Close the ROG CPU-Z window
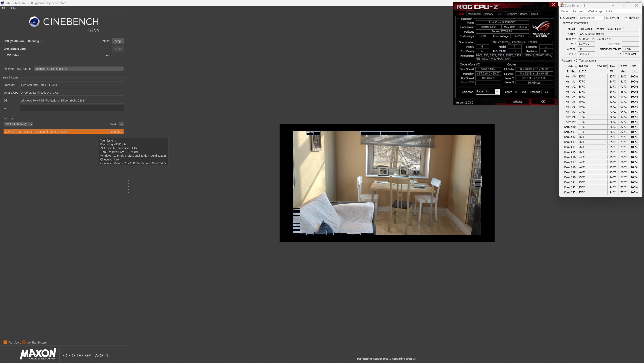Screen dimensions: 644x363 point(553,5)
